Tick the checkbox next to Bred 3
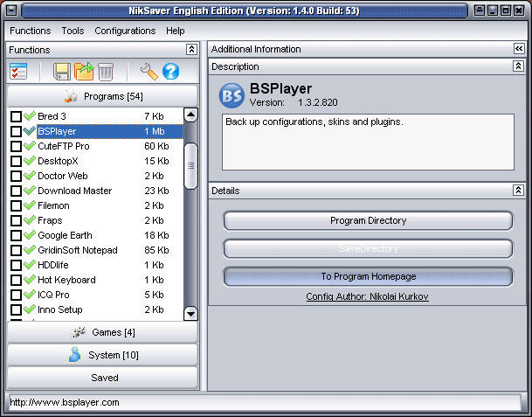532x417 pixels. 16,116
